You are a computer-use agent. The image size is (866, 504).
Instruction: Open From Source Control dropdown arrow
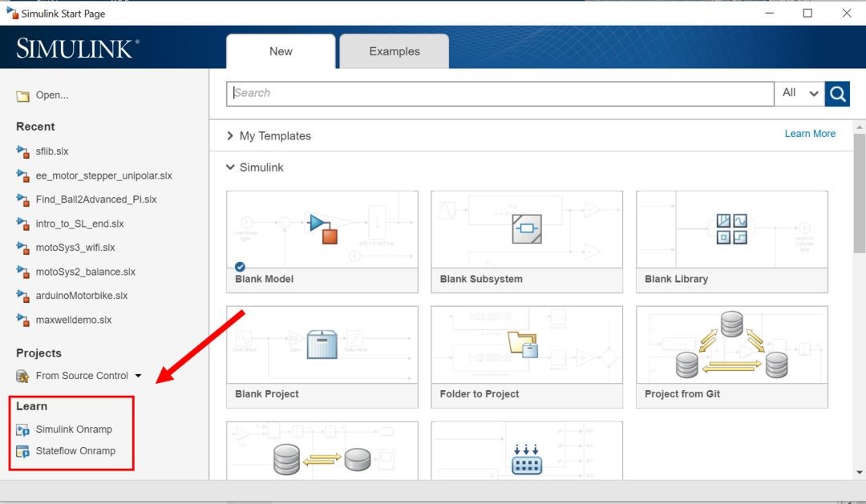[138, 376]
